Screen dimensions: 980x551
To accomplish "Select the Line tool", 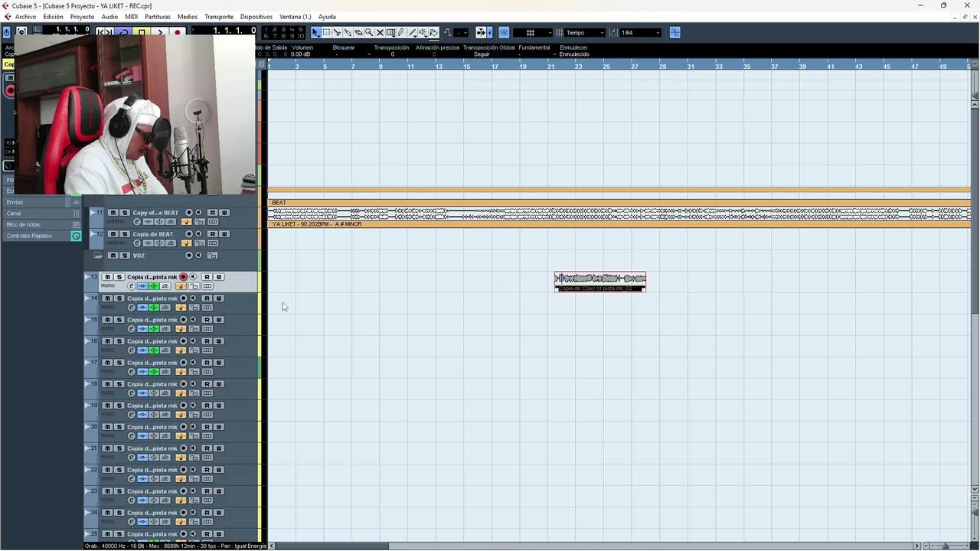I will pyautogui.click(x=413, y=32).
